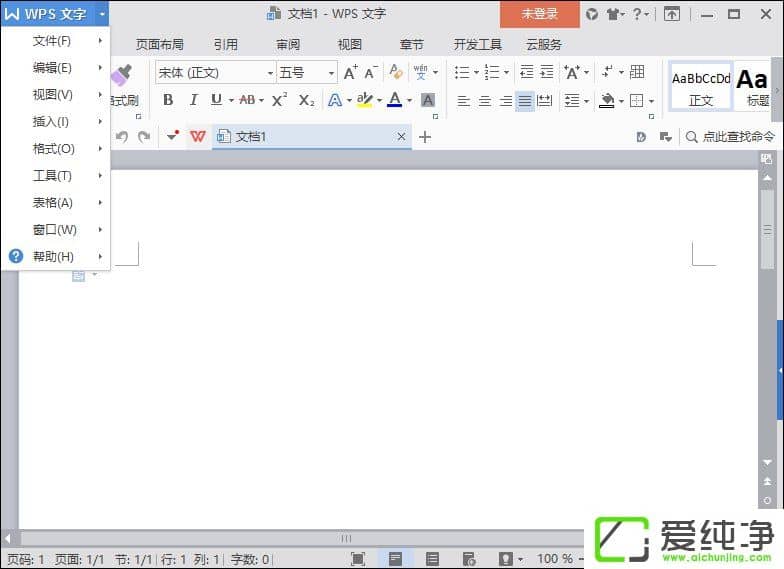This screenshot has height=569, width=784.
Task: Click the font color red A swatch
Action: tap(394, 100)
